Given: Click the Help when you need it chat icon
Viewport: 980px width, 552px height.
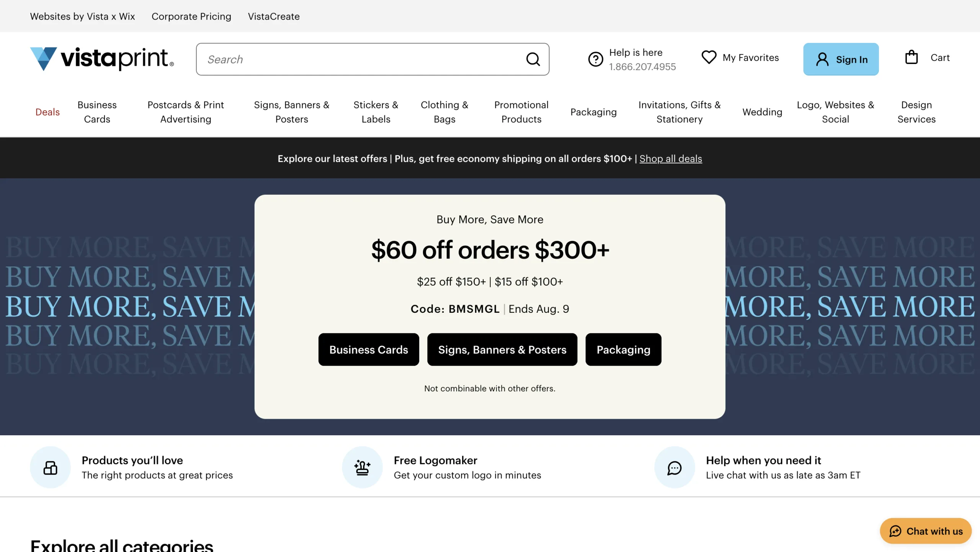Looking at the screenshot, I should [x=675, y=467].
